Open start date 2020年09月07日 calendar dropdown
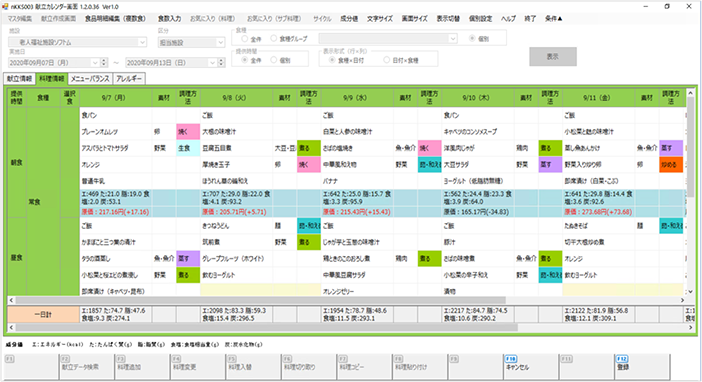Viewport: 702px width, 382px height. click(95, 63)
